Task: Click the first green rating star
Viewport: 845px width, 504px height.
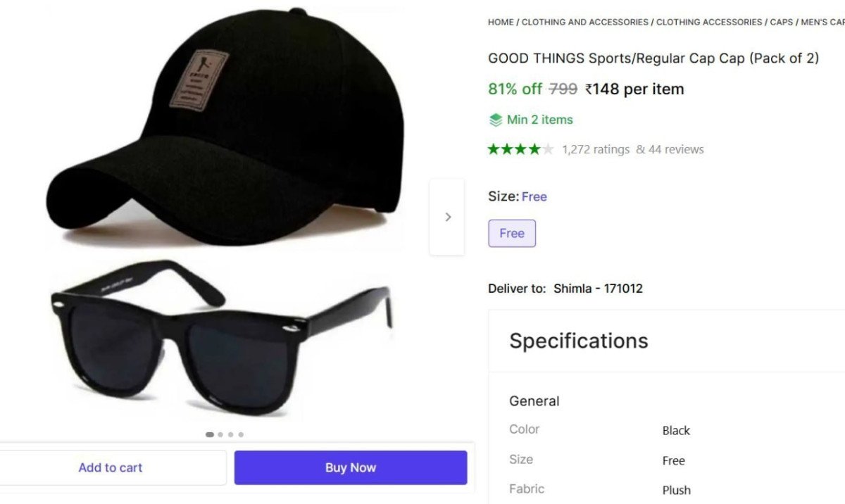Action: pos(495,149)
